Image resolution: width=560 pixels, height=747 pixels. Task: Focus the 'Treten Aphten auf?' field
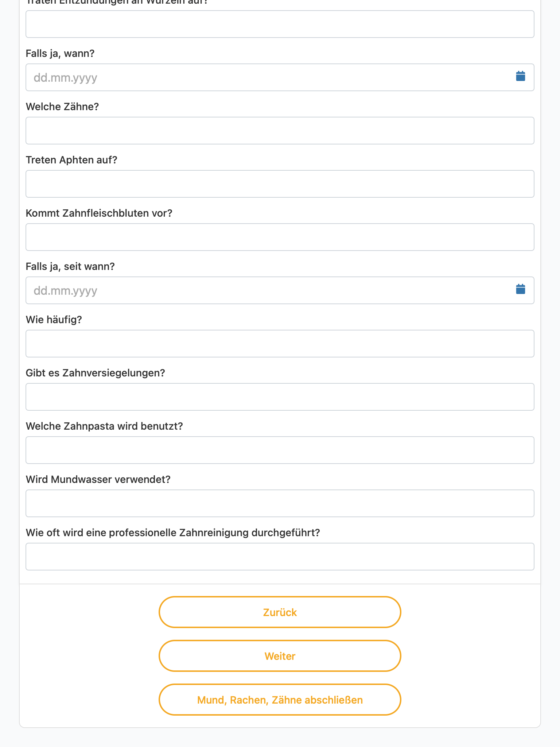point(280,184)
